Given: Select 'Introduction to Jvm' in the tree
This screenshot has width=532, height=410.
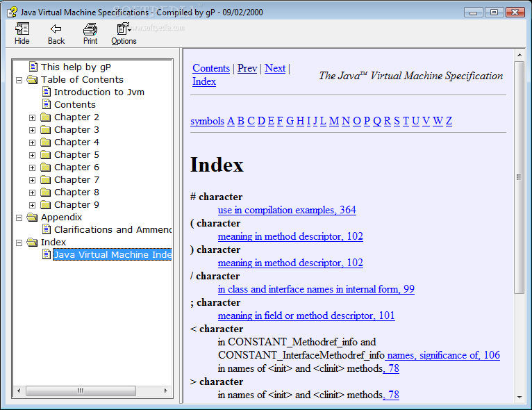Looking at the screenshot, I should 99,92.
